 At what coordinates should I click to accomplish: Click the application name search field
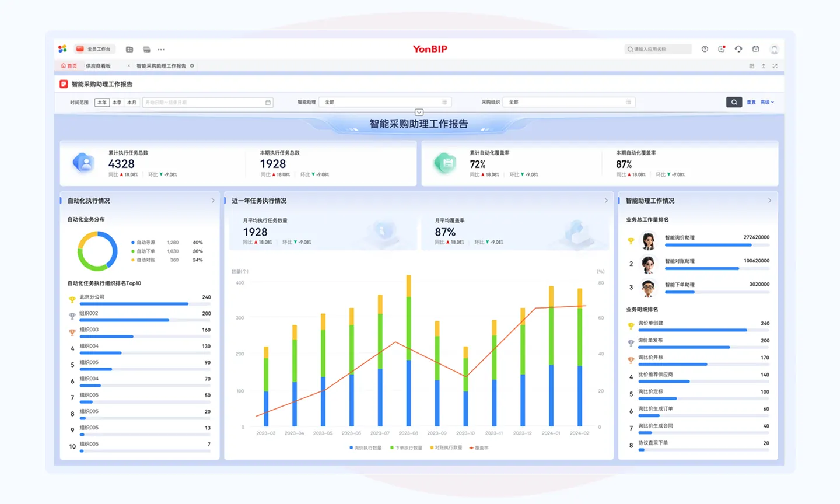658,50
